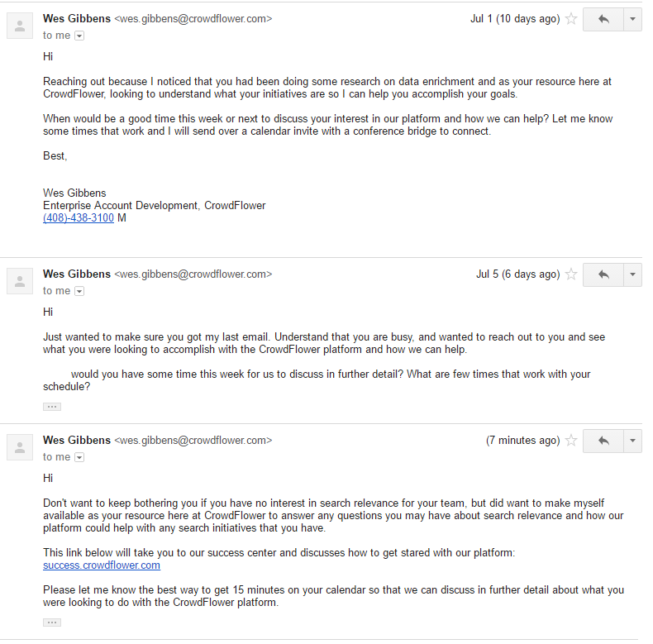Click sender avatar on the third email
This screenshot has width=653, height=644.
(x=20, y=448)
